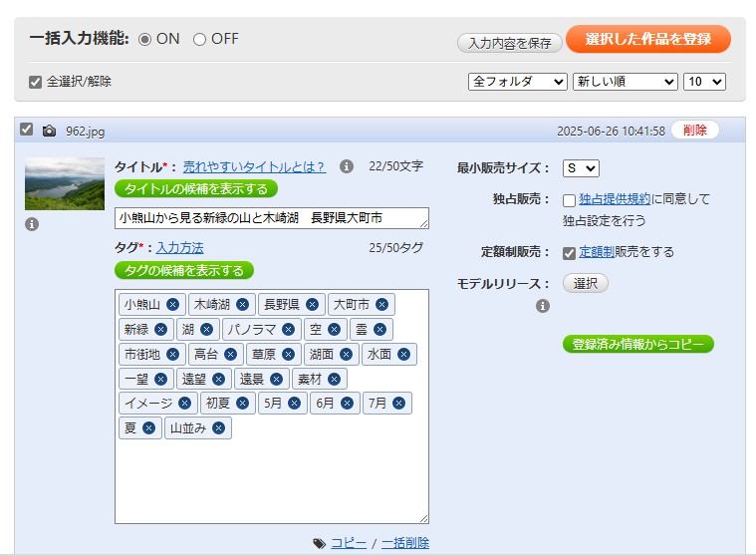Remove the 市街地 tag
Screen dimensions: 756x556
[172, 355]
